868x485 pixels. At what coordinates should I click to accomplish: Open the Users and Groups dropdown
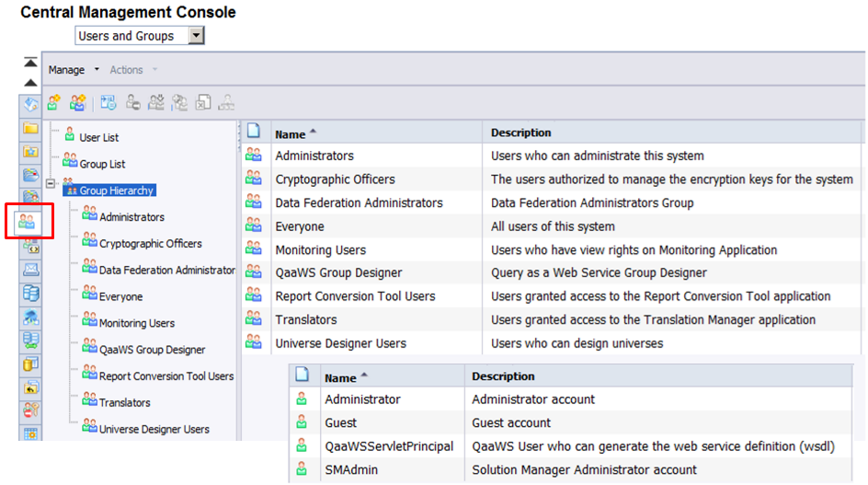click(196, 36)
